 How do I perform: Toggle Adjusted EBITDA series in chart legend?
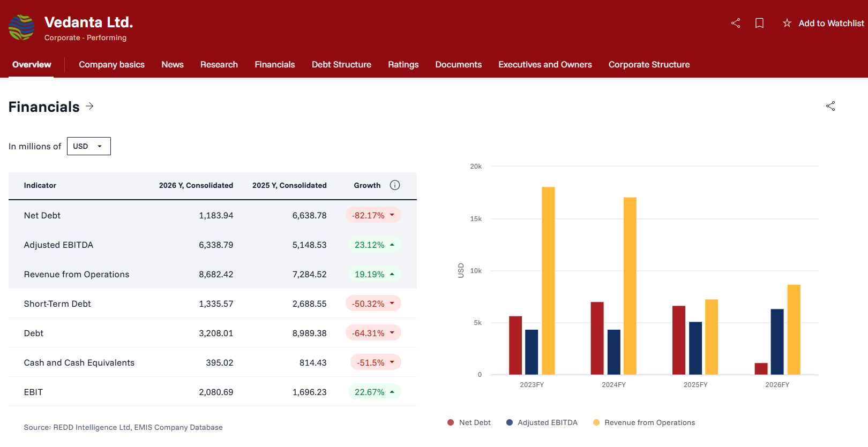[542, 422]
